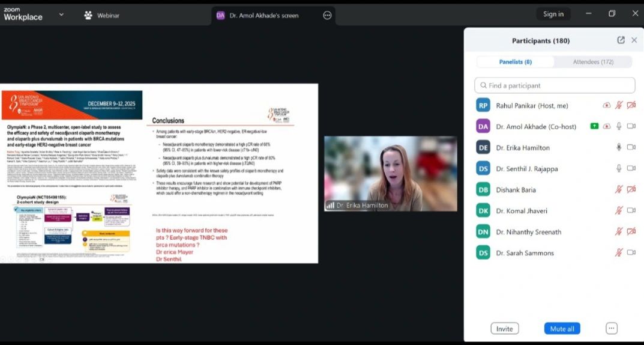
Task: Open screen share options ellipsis in title bar
Action: click(327, 16)
